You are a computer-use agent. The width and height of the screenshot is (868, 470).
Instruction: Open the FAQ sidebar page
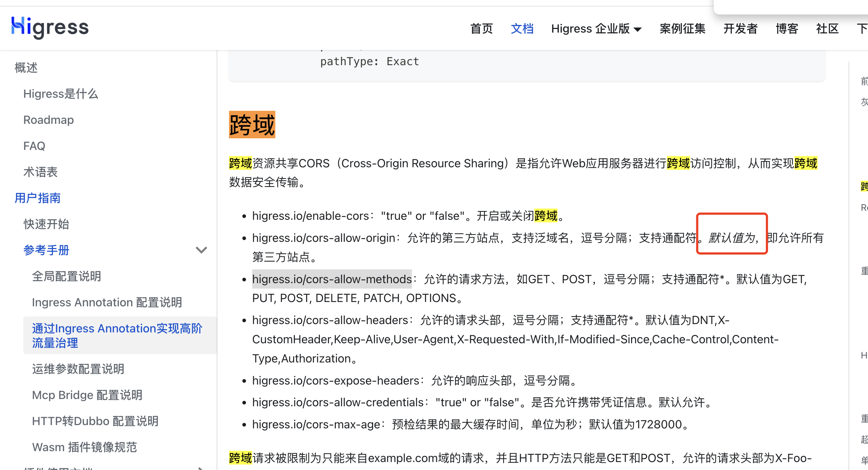[x=34, y=146]
